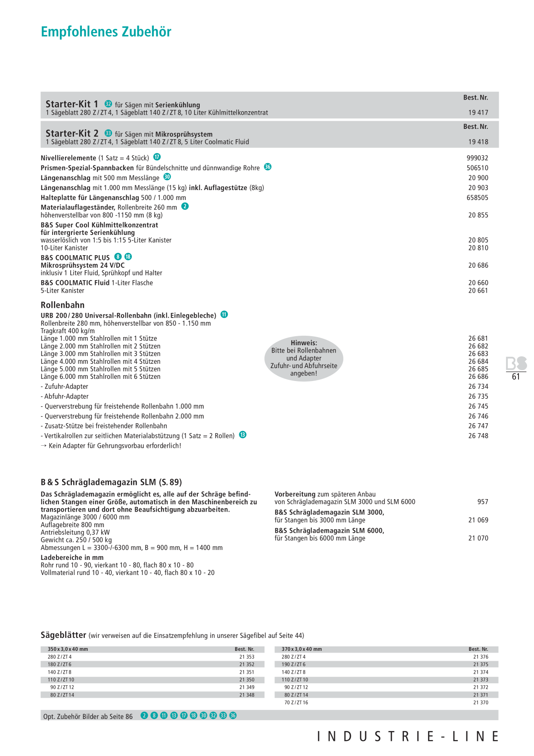The image size is (534, 756).
Task: Select order number 26 686
Action: (x=478, y=377)
